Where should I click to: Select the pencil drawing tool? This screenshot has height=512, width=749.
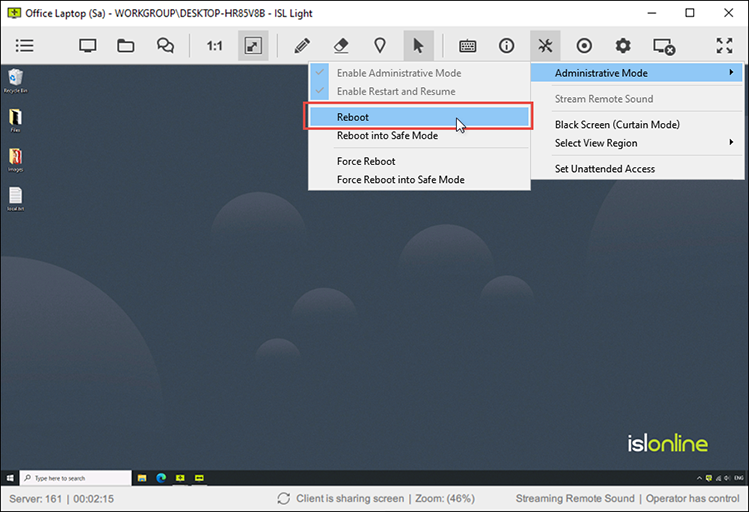point(301,45)
